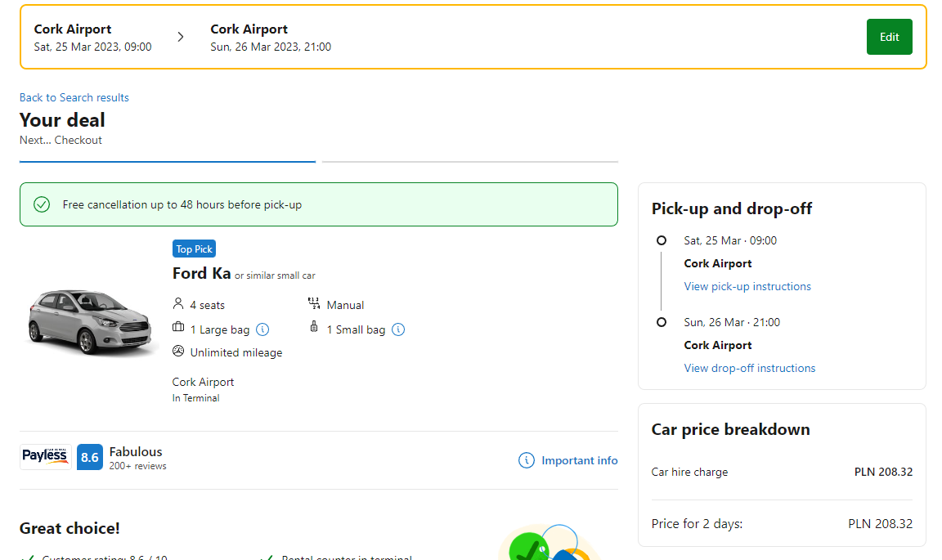Click the drop-off circle marker for Sun, 26 Mar
Viewport: 942px width, 560px height.
coord(662,322)
